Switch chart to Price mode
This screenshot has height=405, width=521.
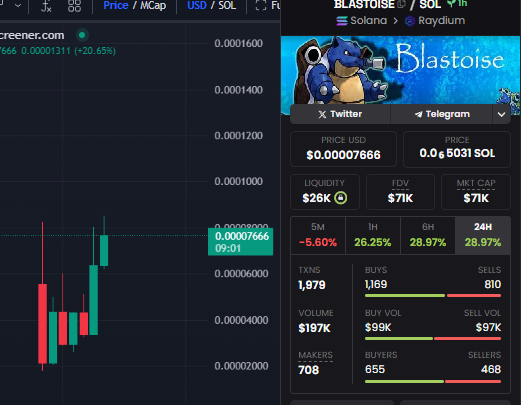coord(116,5)
